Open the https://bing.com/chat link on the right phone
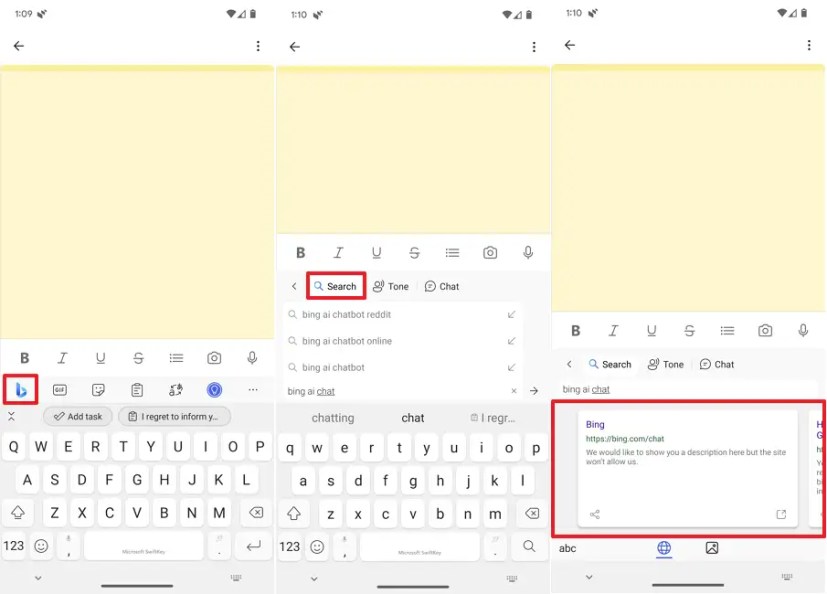Screen dimensions: 827x594 click(x=624, y=438)
